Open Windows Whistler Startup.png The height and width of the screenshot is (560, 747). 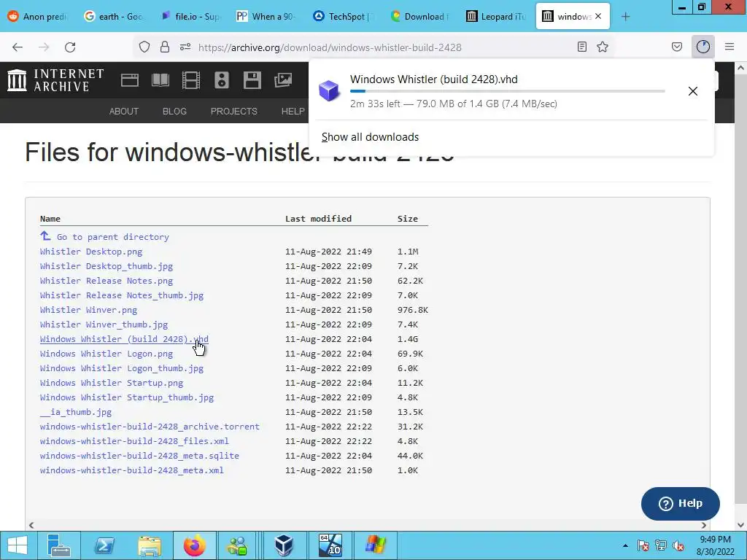tap(112, 382)
